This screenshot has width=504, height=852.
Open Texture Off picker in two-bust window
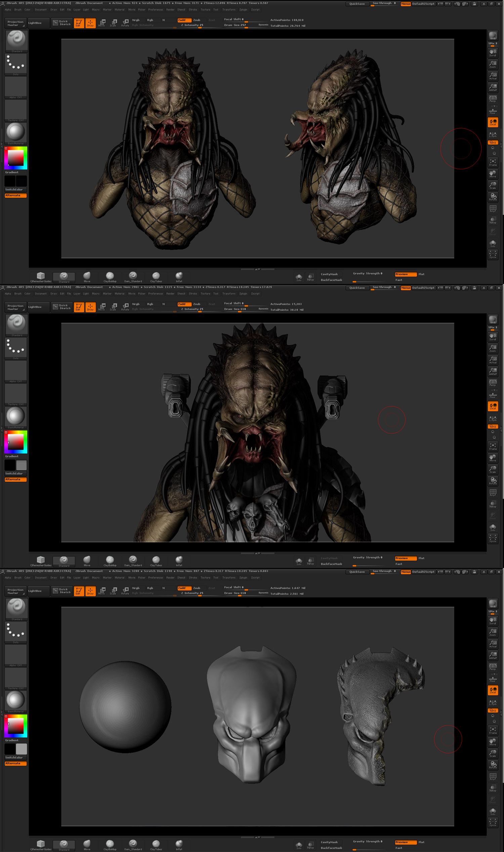point(16,110)
